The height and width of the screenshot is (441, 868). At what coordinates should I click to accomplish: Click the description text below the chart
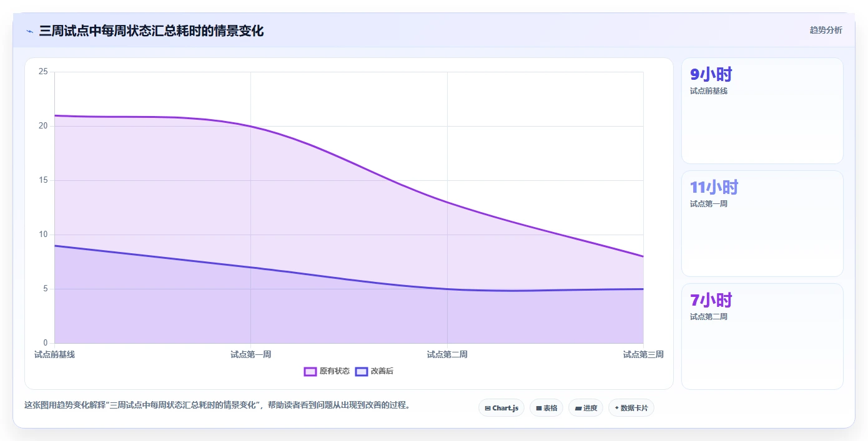click(x=217, y=405)
